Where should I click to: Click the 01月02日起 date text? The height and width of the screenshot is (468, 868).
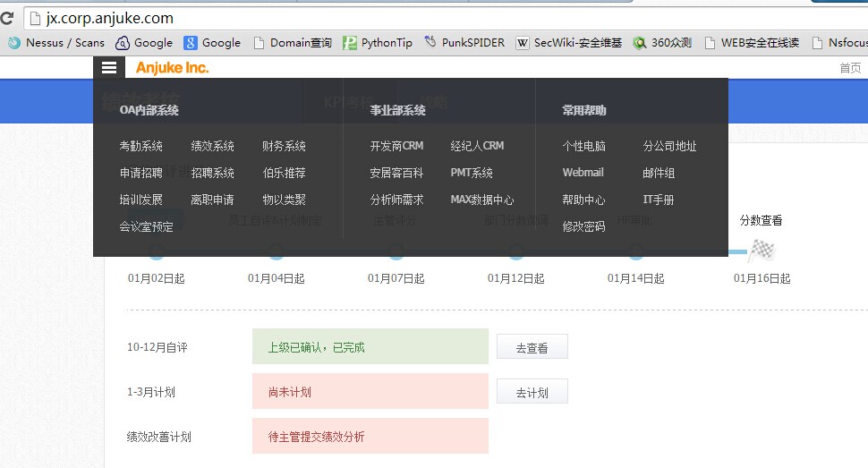tap(156, 278)
